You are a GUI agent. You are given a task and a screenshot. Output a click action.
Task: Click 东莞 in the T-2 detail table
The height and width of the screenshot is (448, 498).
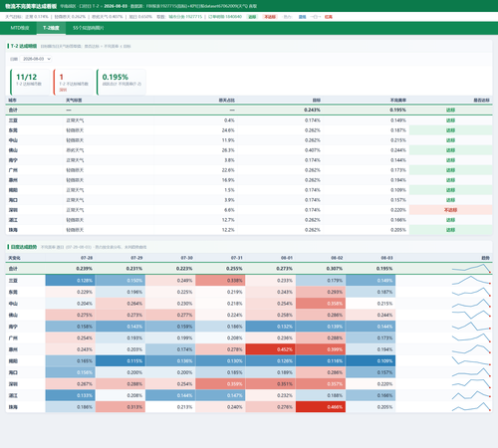click(13, 130)
